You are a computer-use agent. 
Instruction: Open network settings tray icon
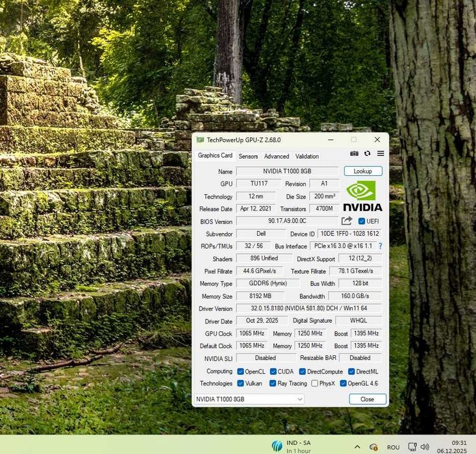[412, 447]
